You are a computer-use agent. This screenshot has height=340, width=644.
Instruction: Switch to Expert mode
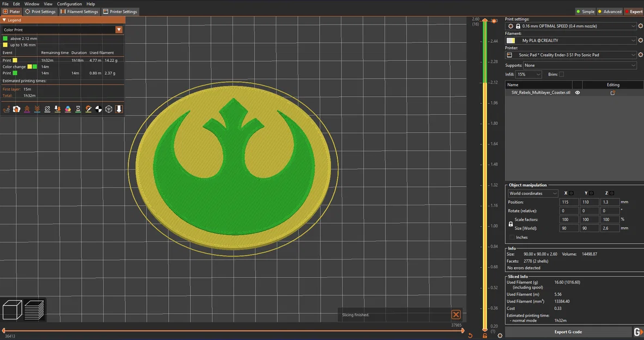click(634, 11)
